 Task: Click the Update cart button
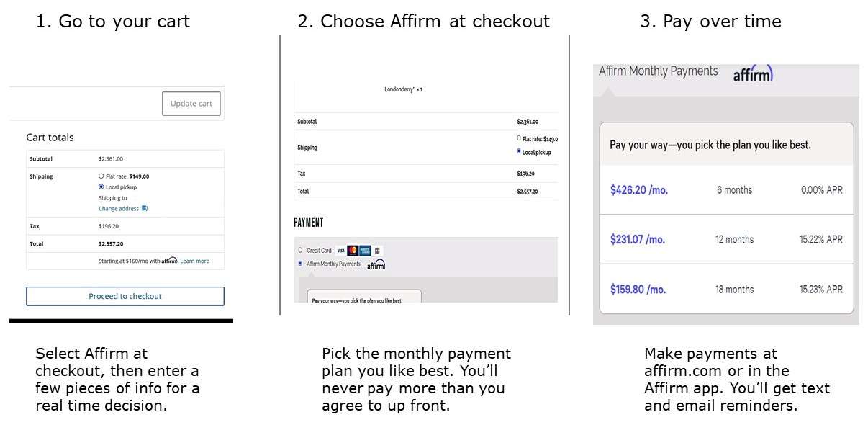click(x=191, y=104)
